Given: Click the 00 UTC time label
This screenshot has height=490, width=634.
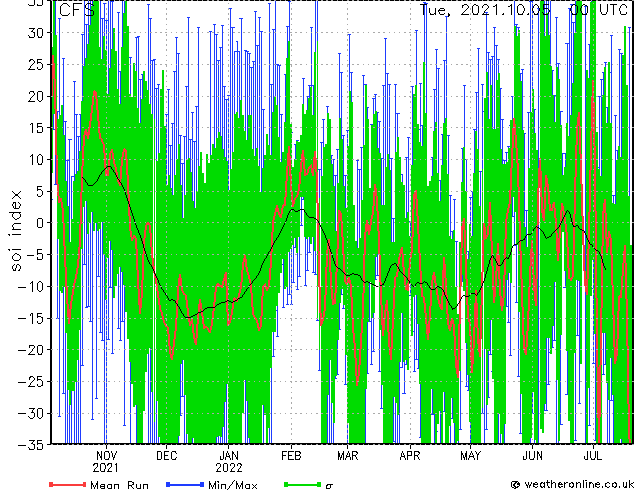Looking at the screenshot, I should click(598, 9).
